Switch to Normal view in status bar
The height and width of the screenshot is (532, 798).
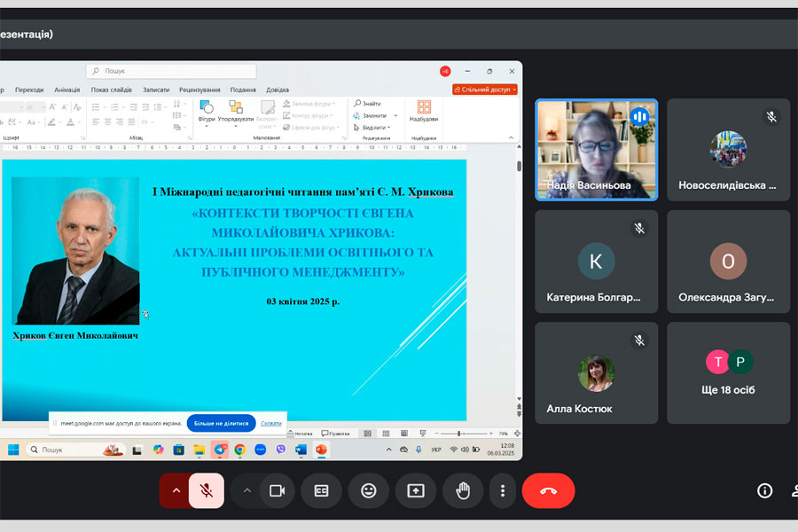coord(367,434)
